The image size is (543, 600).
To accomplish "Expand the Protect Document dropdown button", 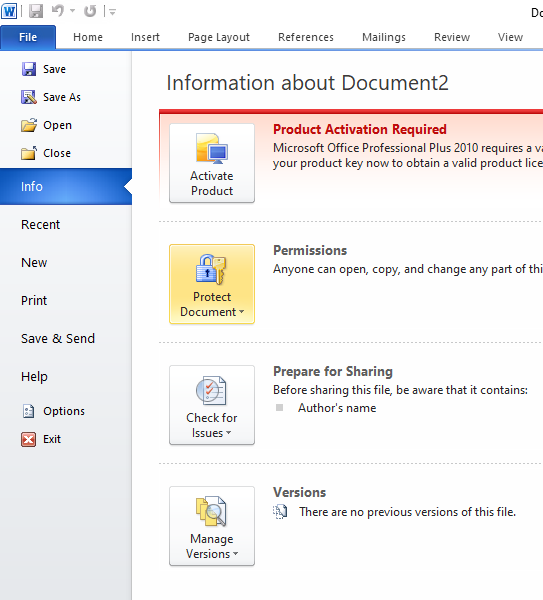I will click(x=212, y=284).
